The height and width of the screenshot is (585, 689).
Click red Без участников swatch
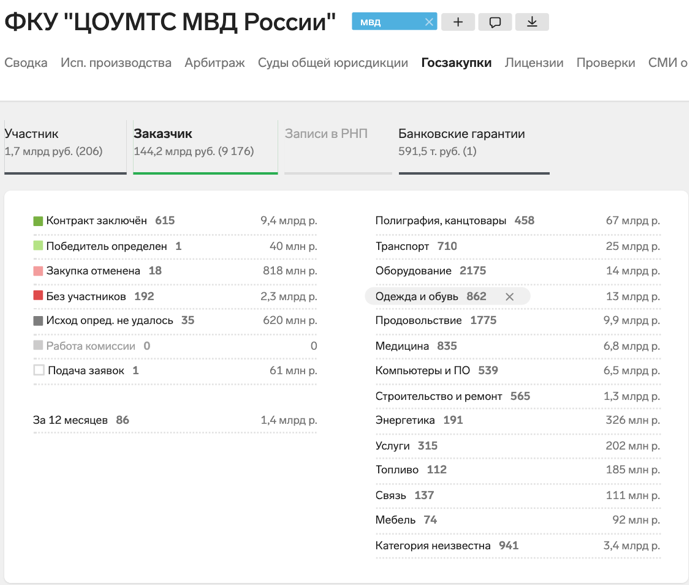click(38, 295)
